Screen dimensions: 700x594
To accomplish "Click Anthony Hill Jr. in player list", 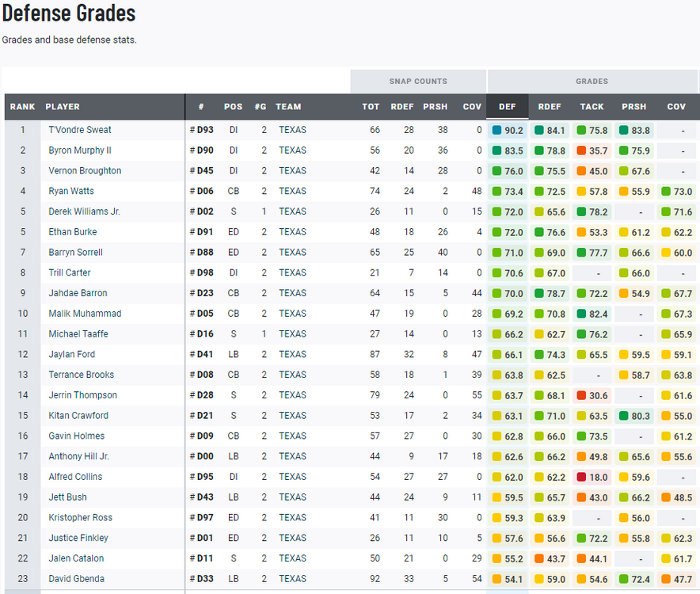I will pyautogui.click(x=79, y=456).
